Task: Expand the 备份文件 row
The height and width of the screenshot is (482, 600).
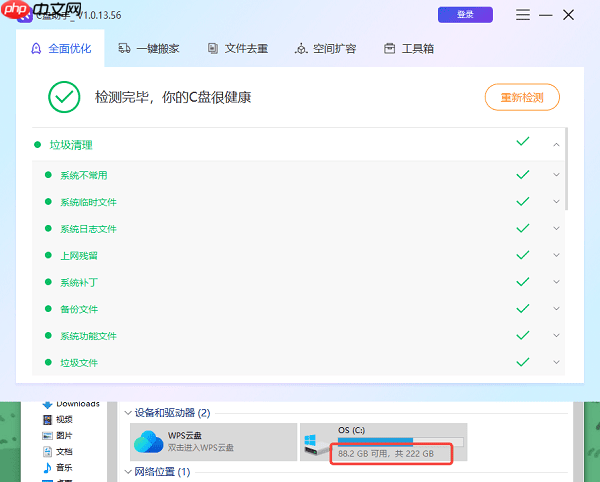Action: click(x=556, y=309)
